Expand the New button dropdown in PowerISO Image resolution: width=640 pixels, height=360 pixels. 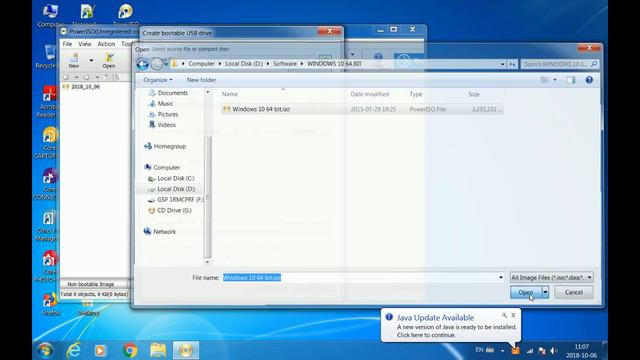pyautogui.click(x=91, y=60)
